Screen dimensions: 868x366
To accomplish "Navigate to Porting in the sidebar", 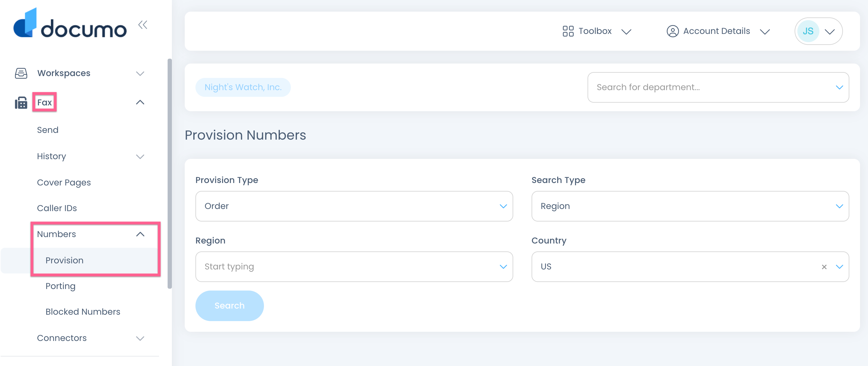I will (60, 286).
